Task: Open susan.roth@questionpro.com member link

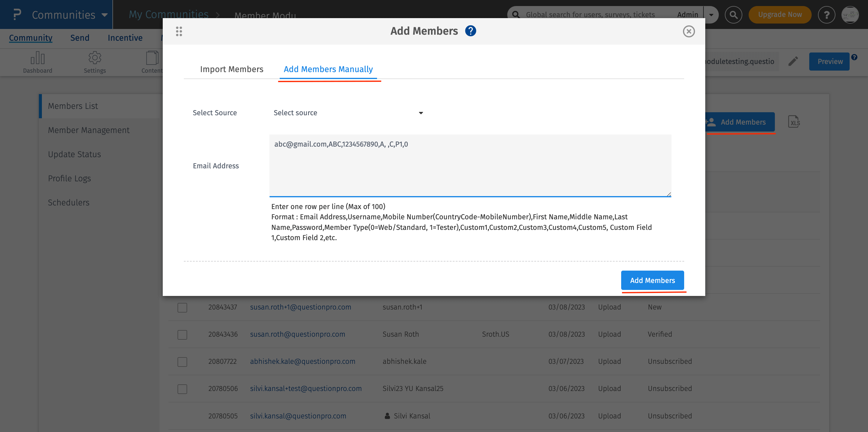Action: click(297, 334)
